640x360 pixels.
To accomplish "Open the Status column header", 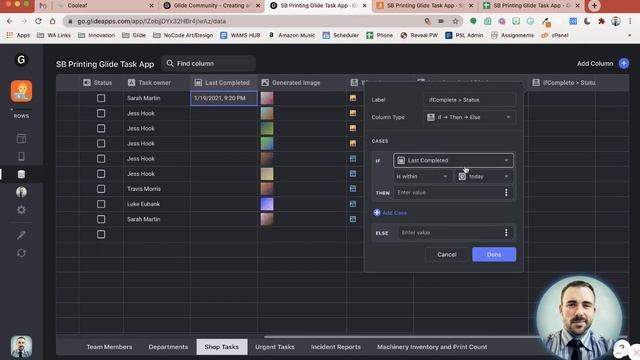I will 98,83.
